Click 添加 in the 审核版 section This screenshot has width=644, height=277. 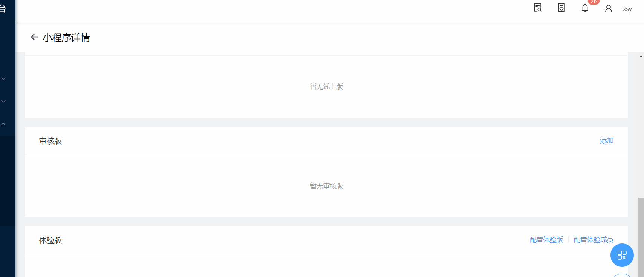click(x=607, y=141)
